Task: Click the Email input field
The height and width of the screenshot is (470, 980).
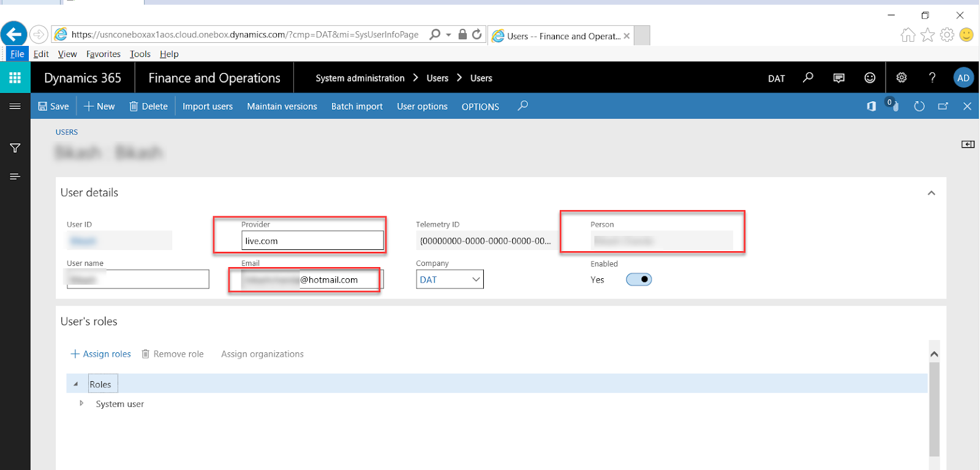Action: 313,279
